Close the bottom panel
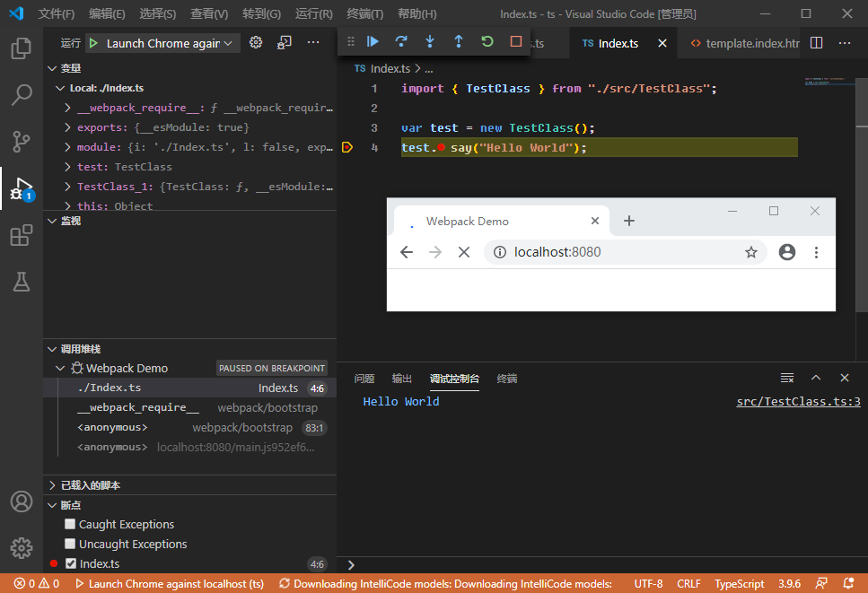This screenshot has width=868, height=593. [844, 378]
